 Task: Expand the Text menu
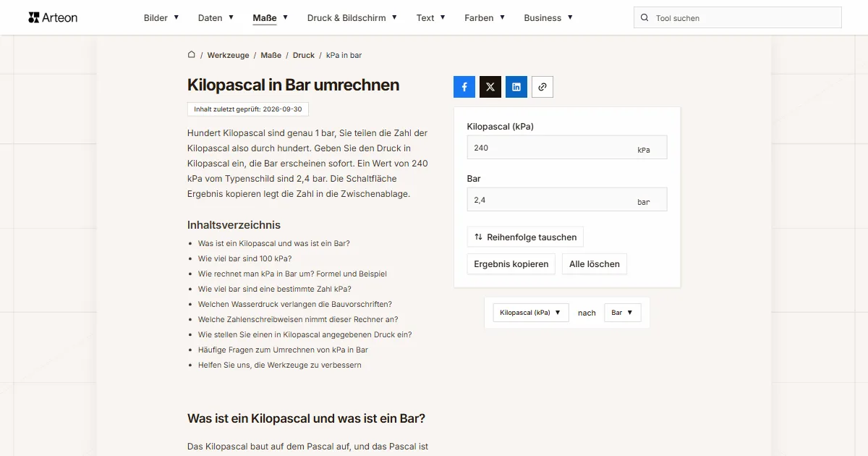tap(431, 18)
